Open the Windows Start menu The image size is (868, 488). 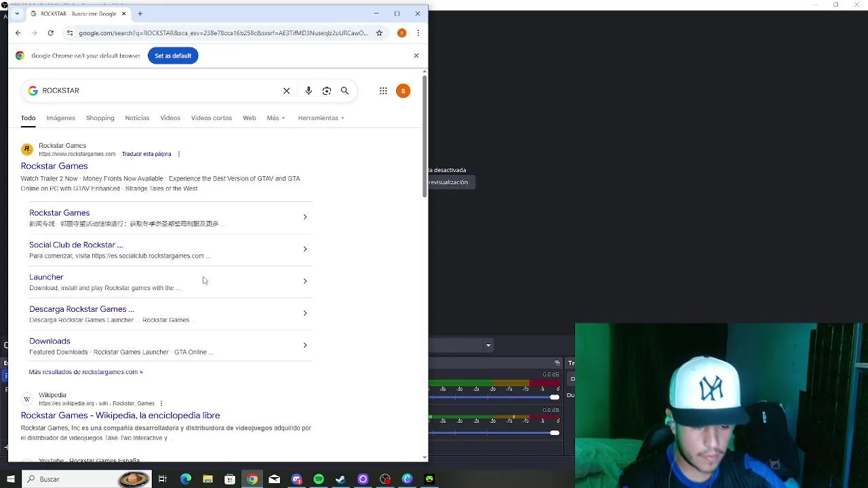[x=10, y=479]
